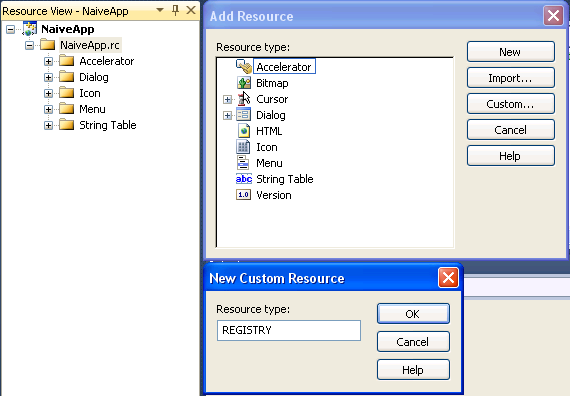The width and height of the screenshot is (570, 396).
Task: Select the Cursor label in resource list
Action: [272, 99]
